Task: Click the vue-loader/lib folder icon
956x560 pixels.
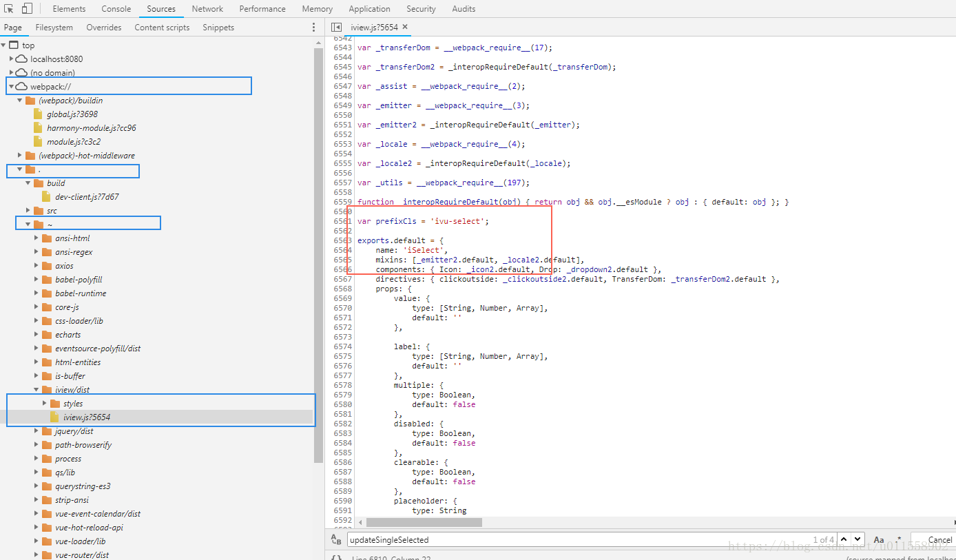Action: [x=47, y=541]
